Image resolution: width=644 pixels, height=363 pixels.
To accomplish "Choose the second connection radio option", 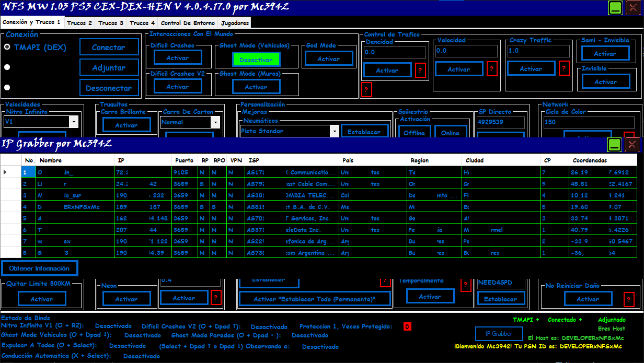I will (x=6, y=66).
